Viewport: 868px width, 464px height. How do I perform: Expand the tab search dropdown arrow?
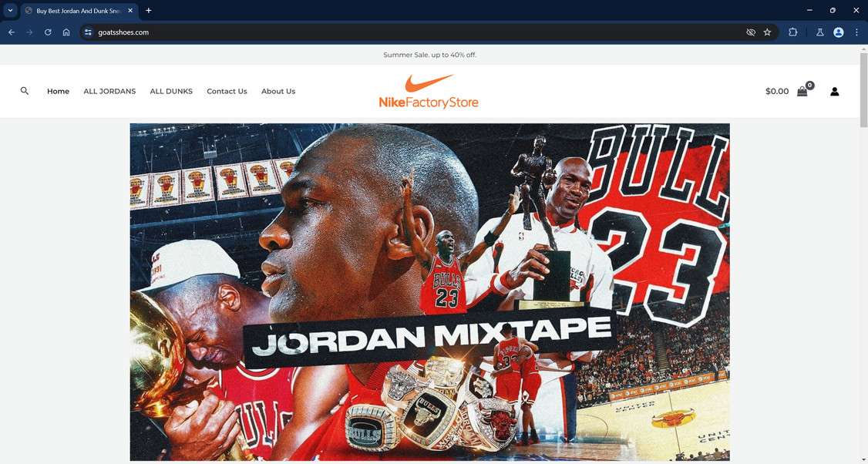10,11
